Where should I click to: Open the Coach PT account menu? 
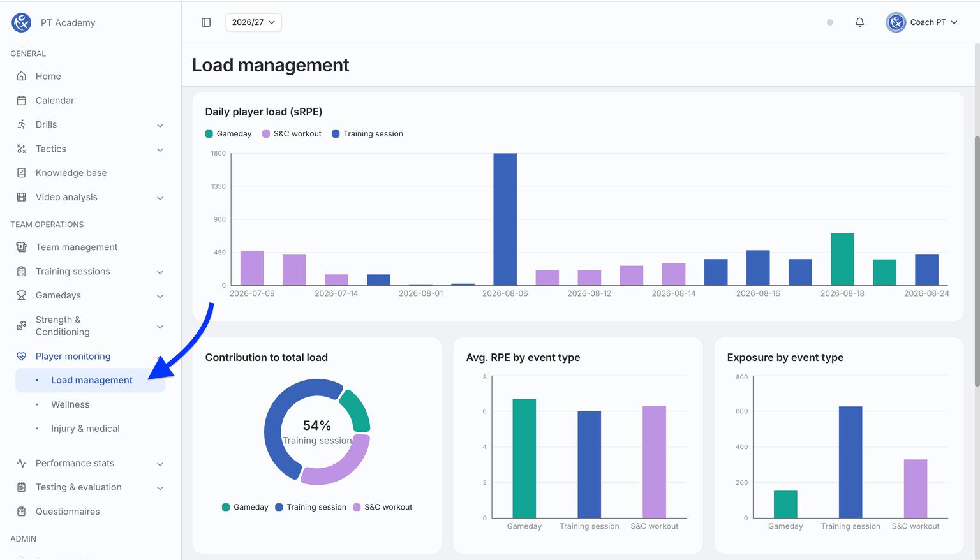pos(922,22)
